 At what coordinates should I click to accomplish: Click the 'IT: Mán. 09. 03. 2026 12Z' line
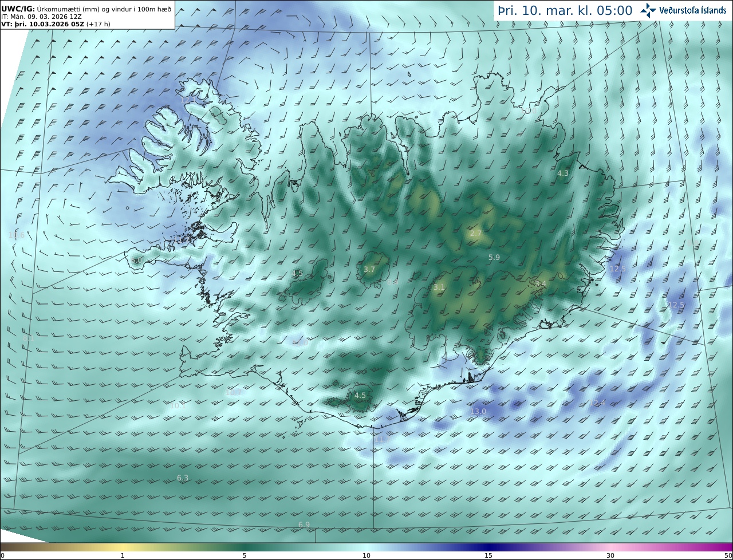point(42,17)
